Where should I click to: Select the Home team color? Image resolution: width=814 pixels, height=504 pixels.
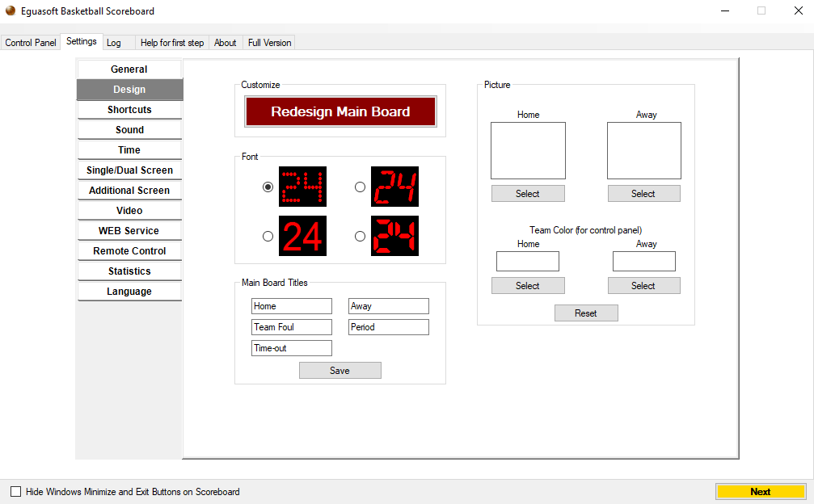pyautogui.click(x=528, y=286)
